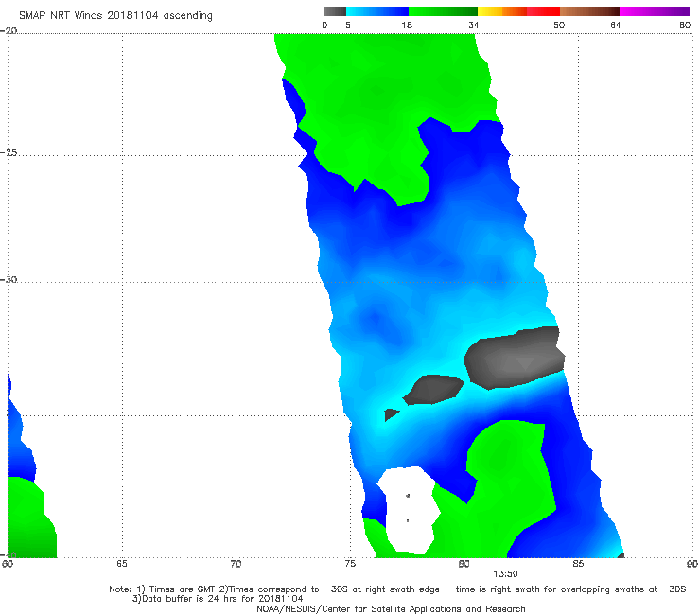Image resolution: width=700 pixels, height=615 pixels.
Task: Pick the magenta 64–80 color bar segment
Action: tap(655, 11)
